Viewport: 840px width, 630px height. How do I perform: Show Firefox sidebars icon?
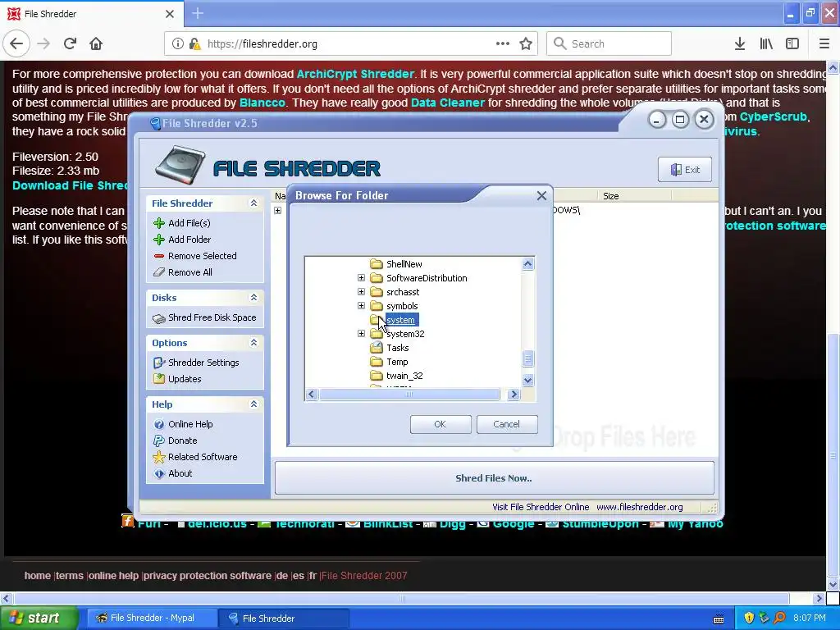pyautogui.click(x=792, y=43)
